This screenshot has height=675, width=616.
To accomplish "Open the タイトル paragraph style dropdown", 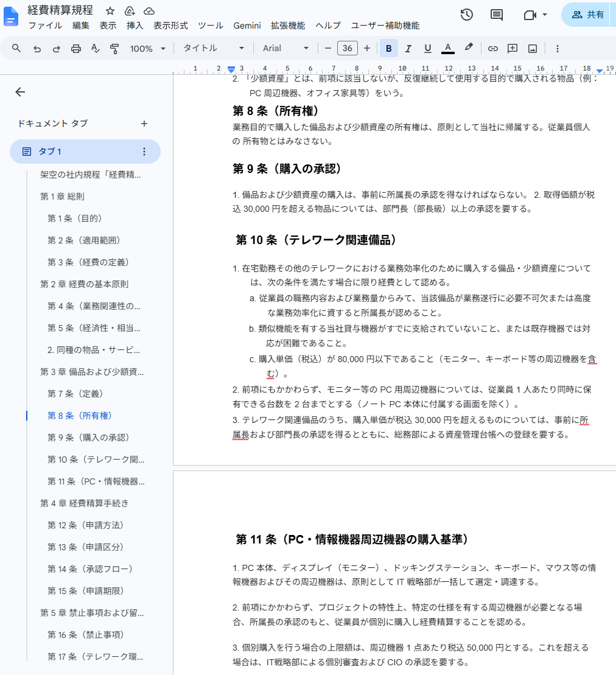I will 214,48.
